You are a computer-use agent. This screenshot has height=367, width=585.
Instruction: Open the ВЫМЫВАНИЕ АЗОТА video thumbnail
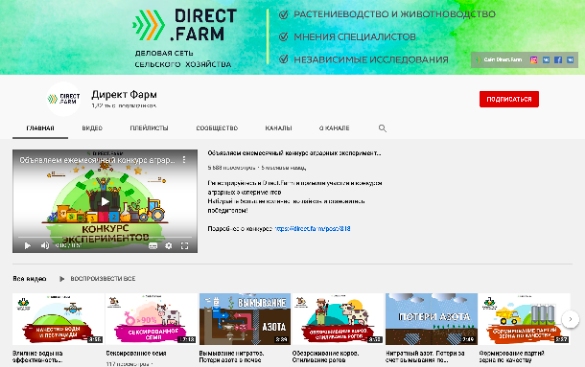tap(245, 319)
